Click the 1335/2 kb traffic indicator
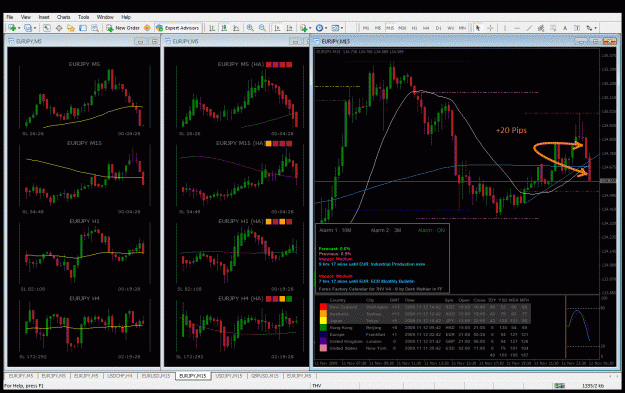Image resolution: width=625 pixels, height=393 pixels. (x=593, y=385)
